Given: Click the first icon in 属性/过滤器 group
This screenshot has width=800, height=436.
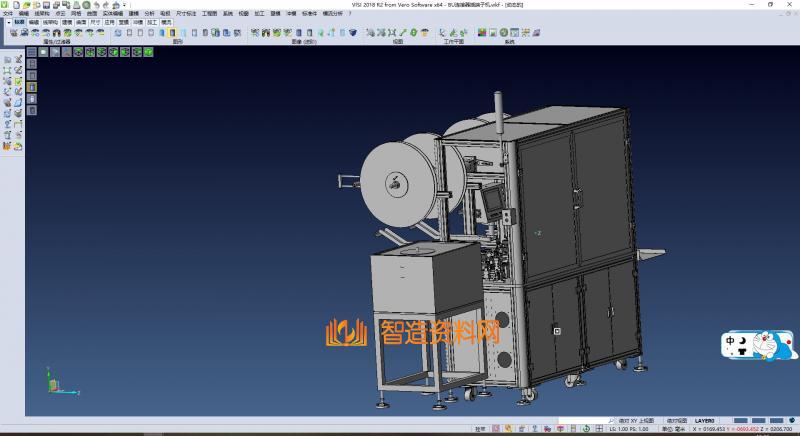Looking at the screenshot, I should pyautogui.click(x=12, y=33).
